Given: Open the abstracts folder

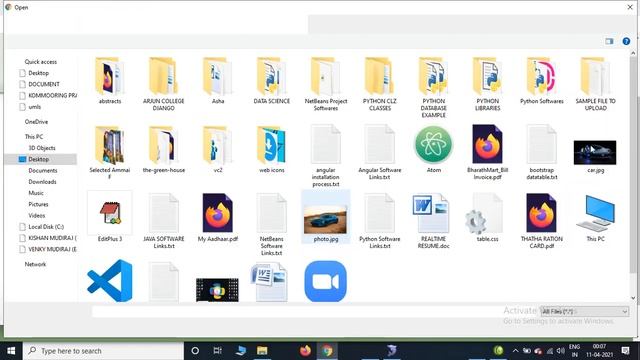Looking at the screenshot, I should coord(109,81).
